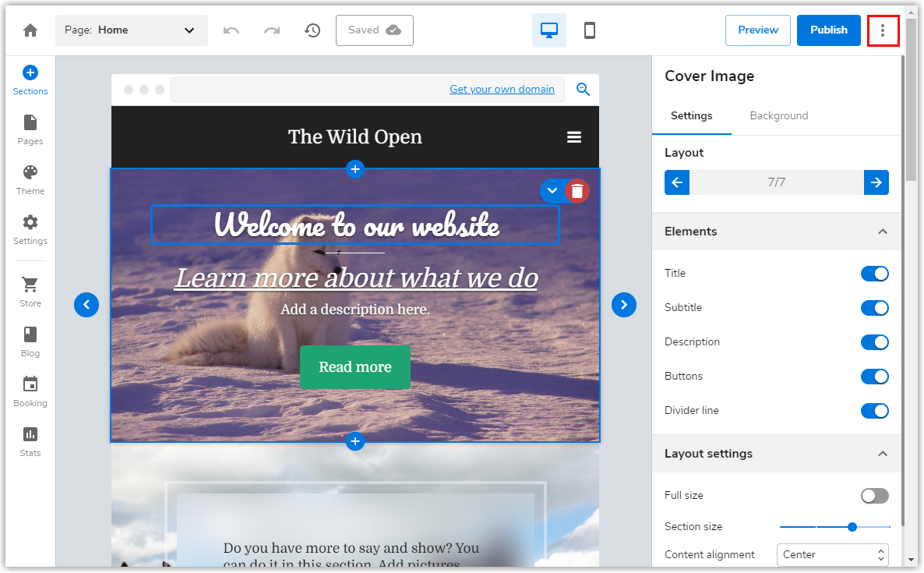Switch to the Background tab
The image size is (924, 573).
[778, 115]
